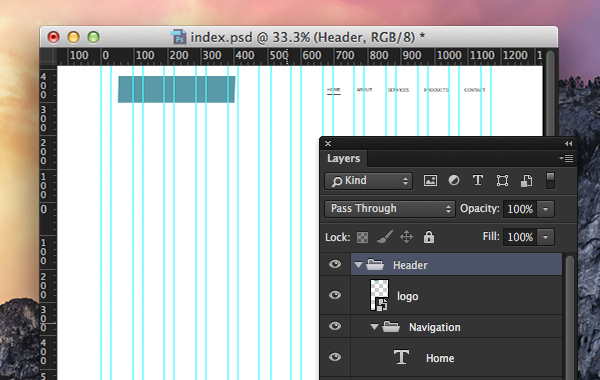Screen dimensions: 600x380
Task: Open the Layers panel options menu
Action: point(566,158)
